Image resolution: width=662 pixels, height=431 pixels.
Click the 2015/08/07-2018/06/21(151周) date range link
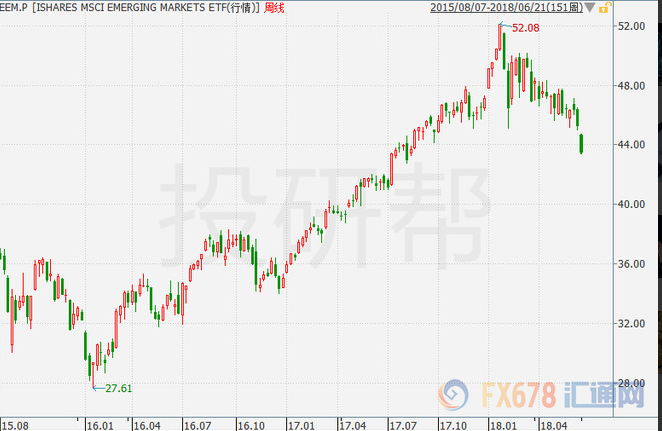tap(507, 8)
